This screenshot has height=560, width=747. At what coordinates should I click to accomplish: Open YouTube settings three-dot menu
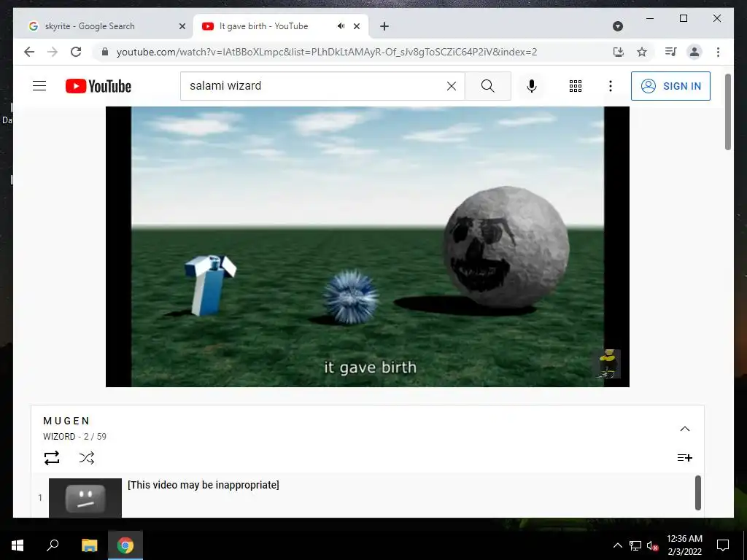tap(611, 86)
